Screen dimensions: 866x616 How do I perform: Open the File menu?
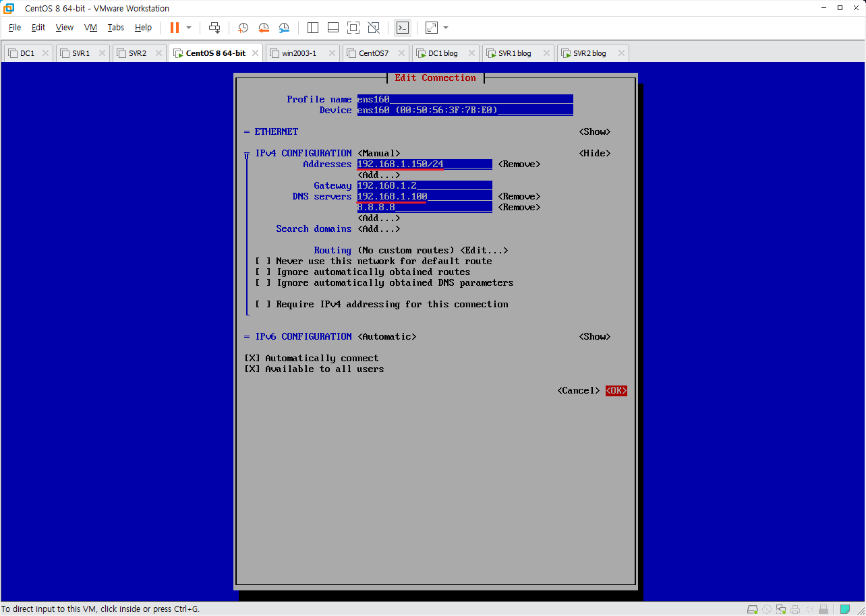(15, 28)
